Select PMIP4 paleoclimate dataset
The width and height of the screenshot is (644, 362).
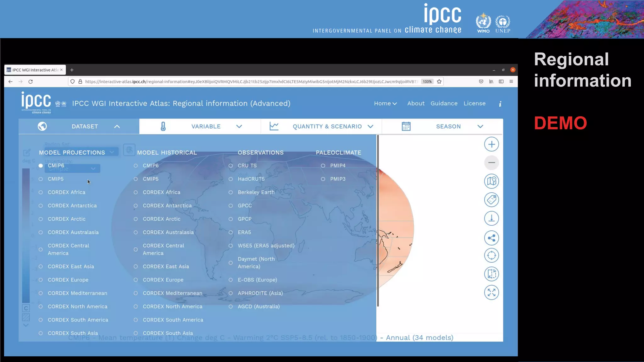pyautogui.click(x=333, y=166)
